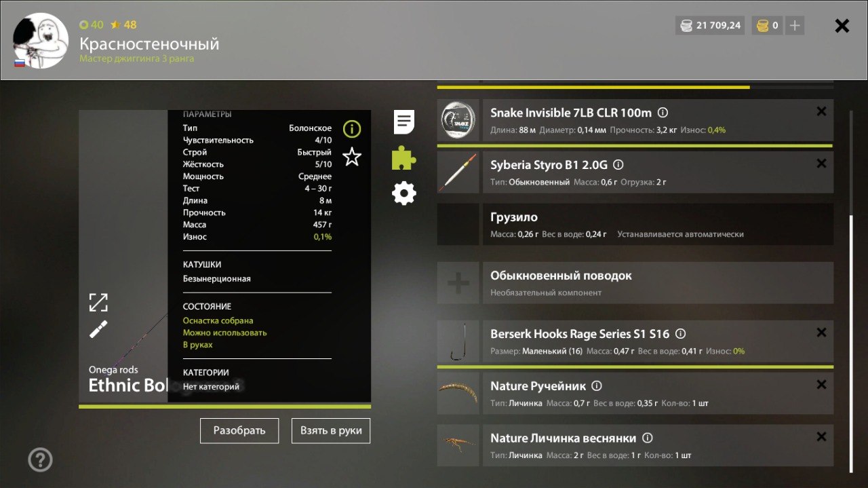Click the Износ 0,1% value

pos(323,237)
